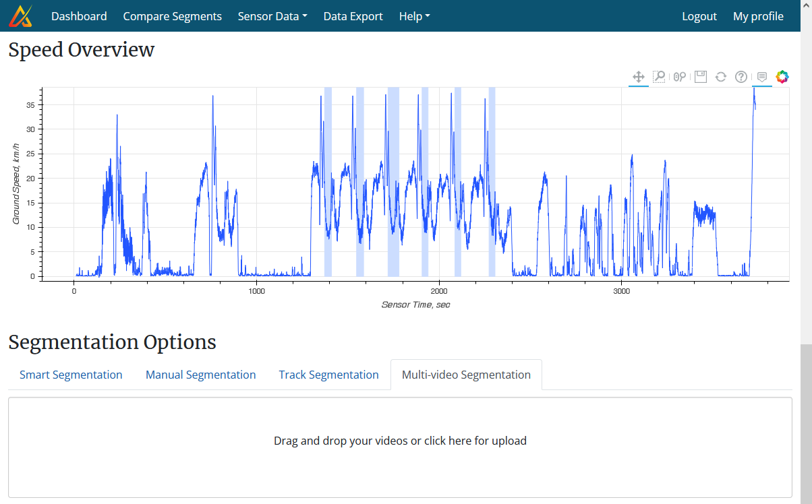
Task: Activate the Box Zoom tool
Action: pyautogui.click(x=659, y=76)
